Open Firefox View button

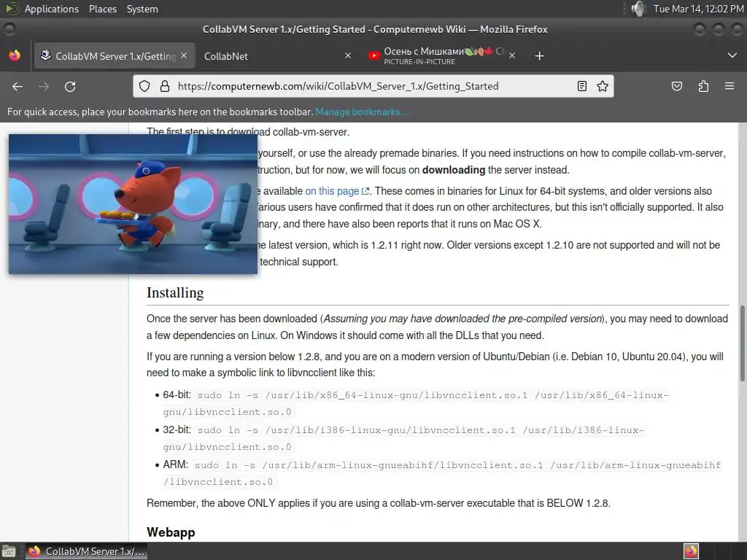point(15,55)
